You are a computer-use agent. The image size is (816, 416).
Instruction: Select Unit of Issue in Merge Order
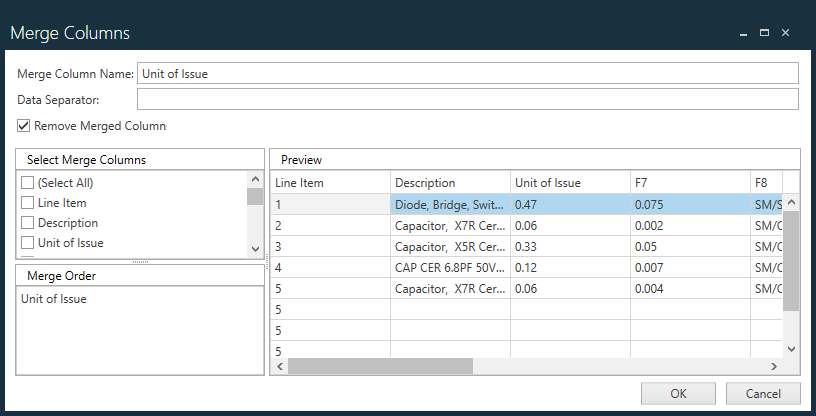click(54, 299)
